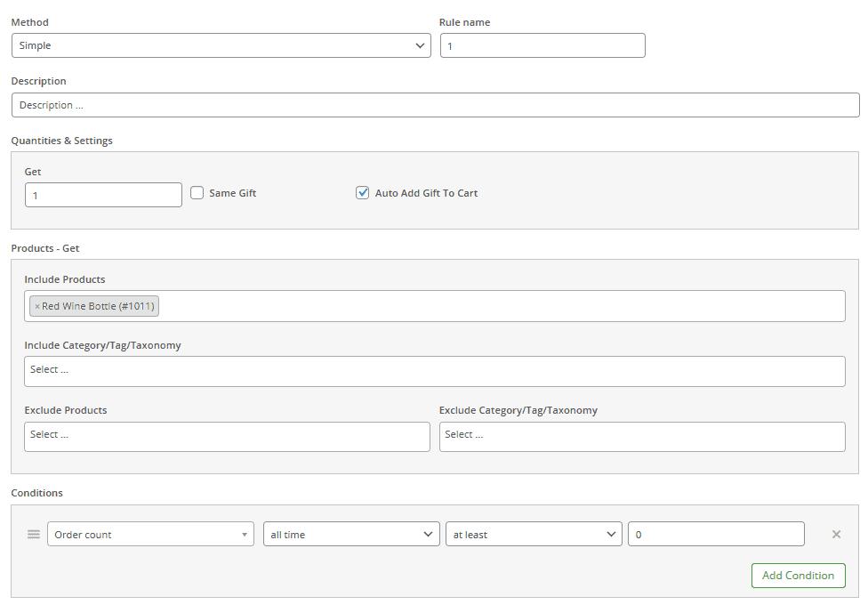Click into the Description text field
Viewport: 868px width, 613px height.
435,105
